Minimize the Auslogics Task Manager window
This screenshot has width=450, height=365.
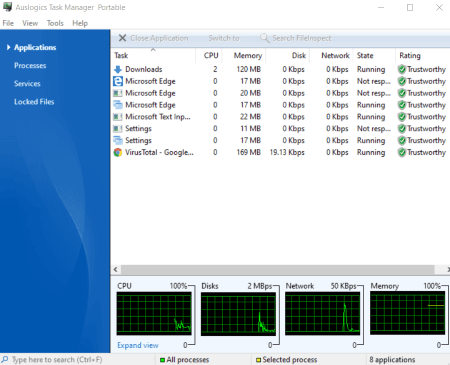coord(381,7)
